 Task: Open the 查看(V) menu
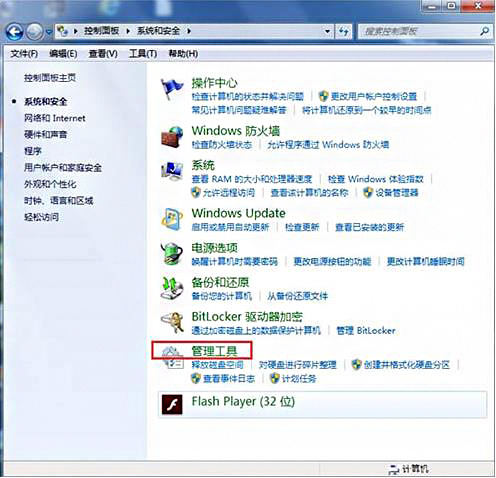coord(103,54)
